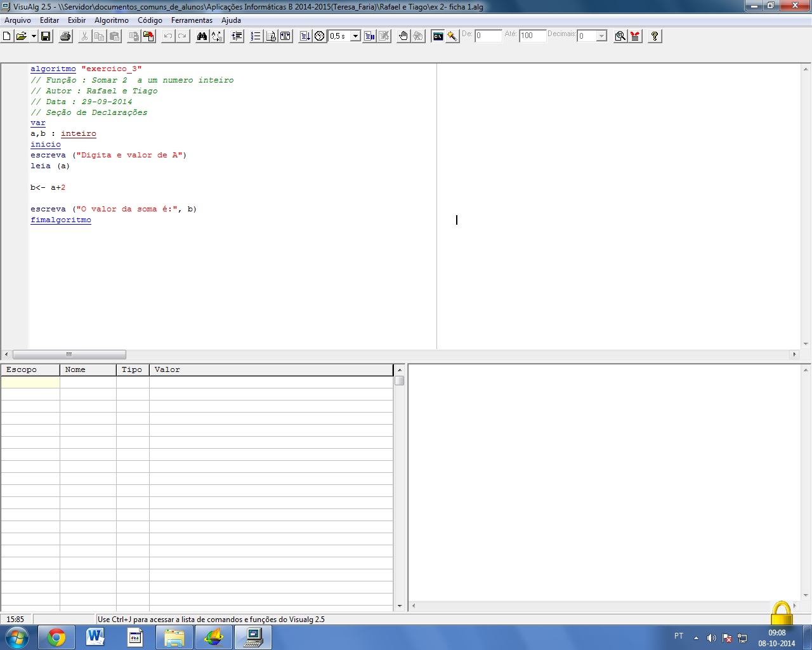Screen dimensions: 812x650
Task: Run the algorithm with the execute icon
Action: [x=305, y=36]
